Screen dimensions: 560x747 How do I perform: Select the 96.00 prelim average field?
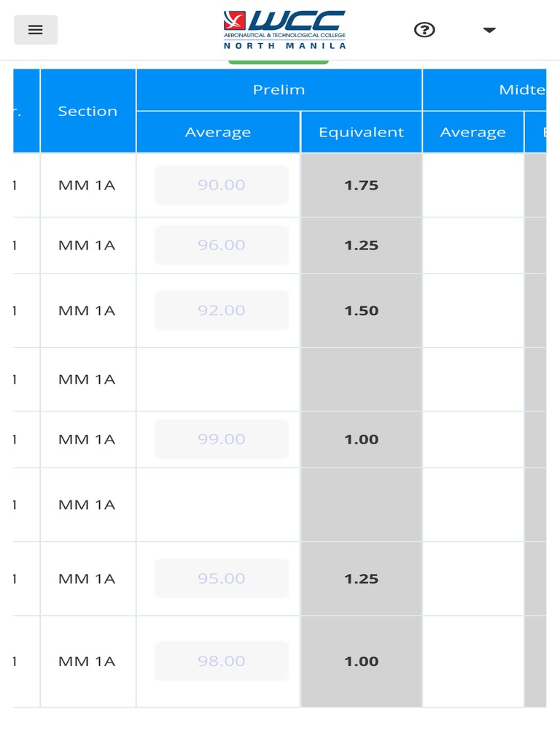pyautogui.click(x=221, y=245)
